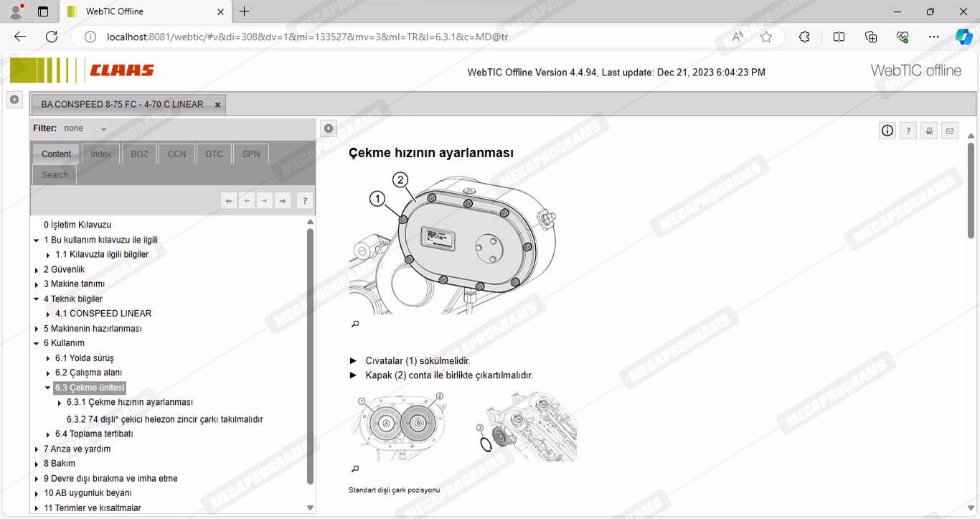Viewport: 980px width, 519px height.
Task: Open the '6.3.2 74 dişli' sprocket topic
Action: tap(165, 419)
